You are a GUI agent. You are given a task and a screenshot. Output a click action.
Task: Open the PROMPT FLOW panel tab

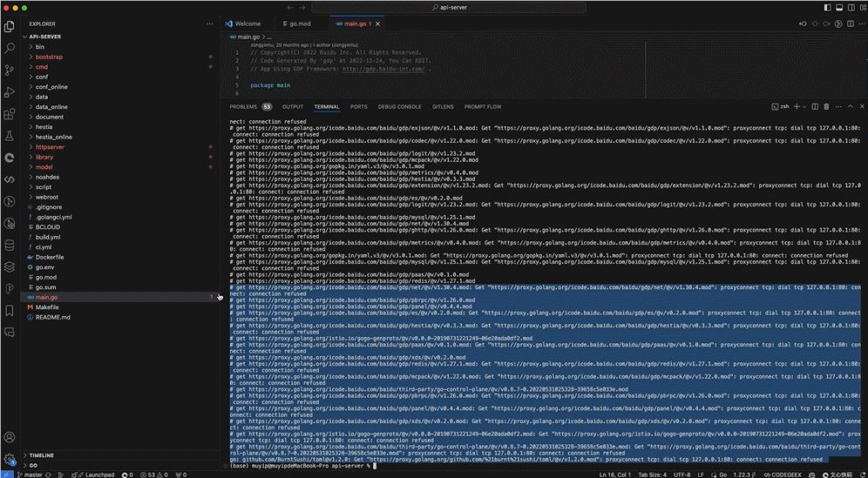pyautogui.click(x=483, y=107)
